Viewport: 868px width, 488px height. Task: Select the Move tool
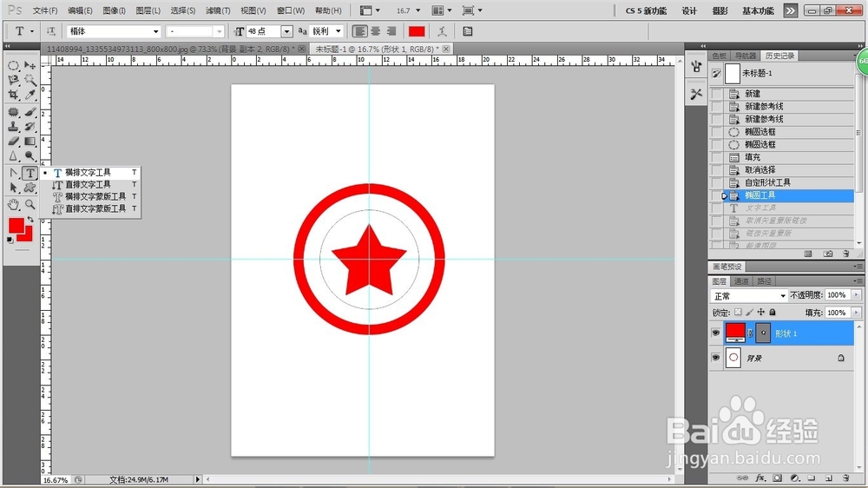pyautogui.click(x=30, y=65)
